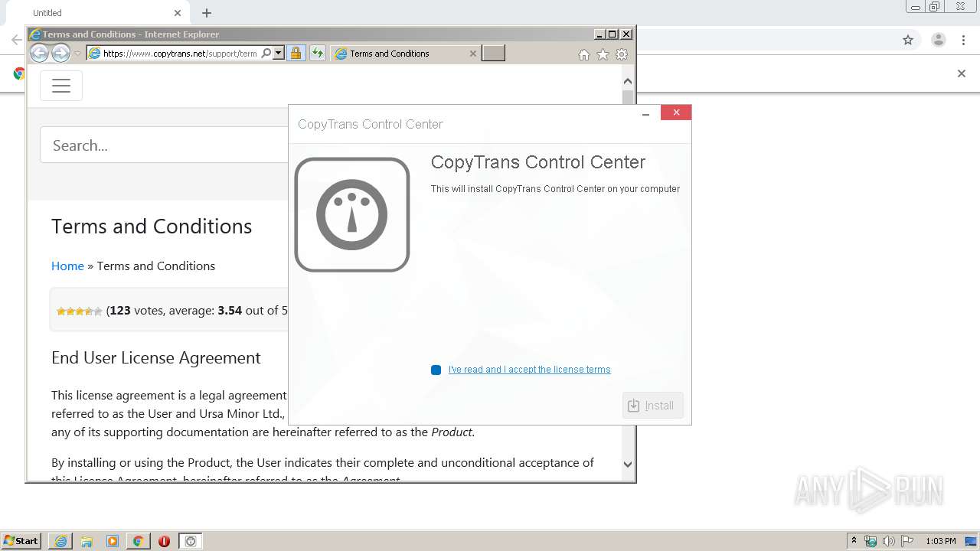Click the taskbar clock showing 1:03 PM
Viewport: 980px width, 551px height.
click(940, 541)
